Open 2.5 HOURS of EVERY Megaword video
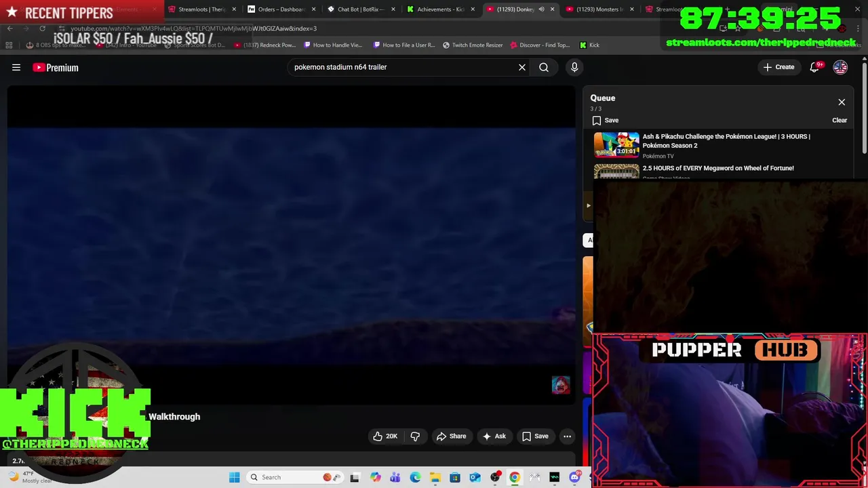This screenshot has width=868, height=488. (719, 171)
